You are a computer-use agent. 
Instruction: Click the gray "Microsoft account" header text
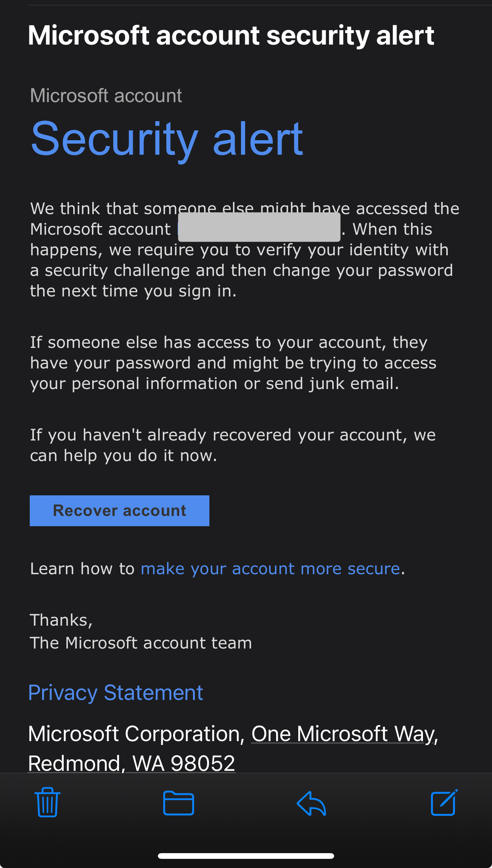click(x=106, y=95)
